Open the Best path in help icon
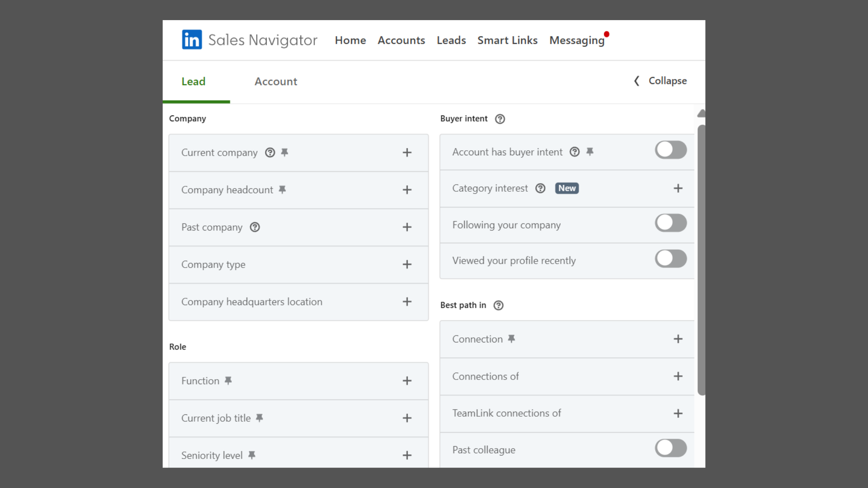 pos(499,306)
